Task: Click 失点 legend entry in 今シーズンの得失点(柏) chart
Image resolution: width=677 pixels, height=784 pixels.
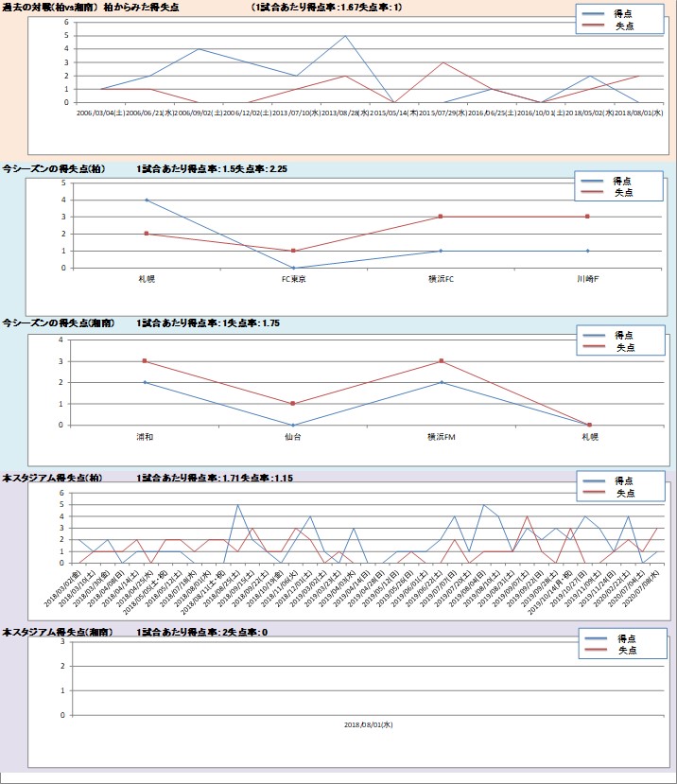Action: (x=624, y=192)
